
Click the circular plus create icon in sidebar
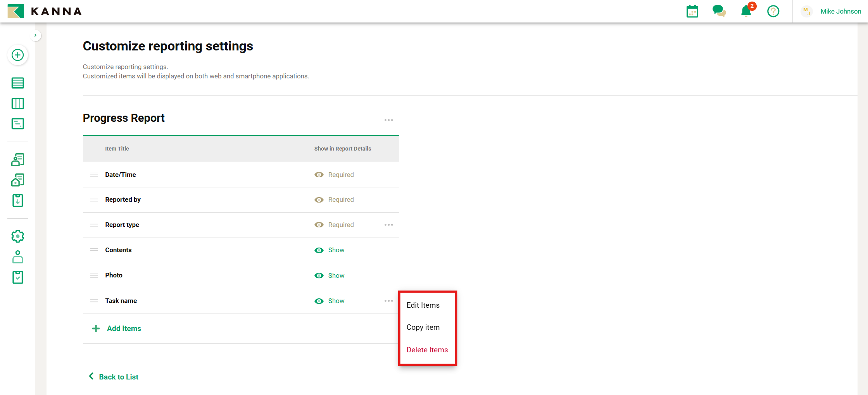pos(17,55)
